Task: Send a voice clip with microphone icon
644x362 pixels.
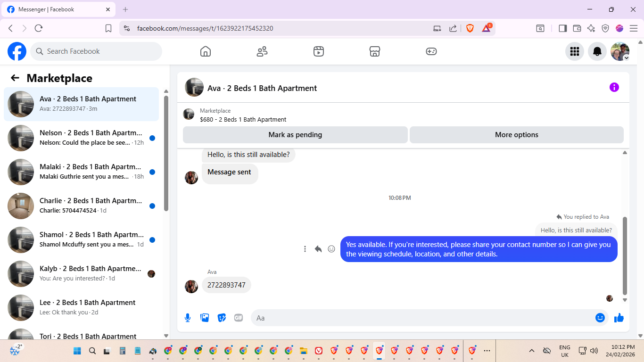Action: coord(188,318)
